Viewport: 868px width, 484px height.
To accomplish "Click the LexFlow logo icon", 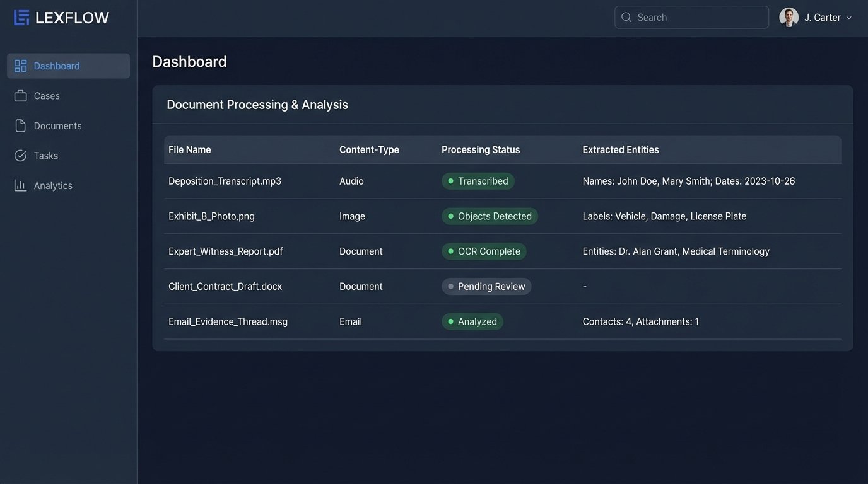I will 21,18.
